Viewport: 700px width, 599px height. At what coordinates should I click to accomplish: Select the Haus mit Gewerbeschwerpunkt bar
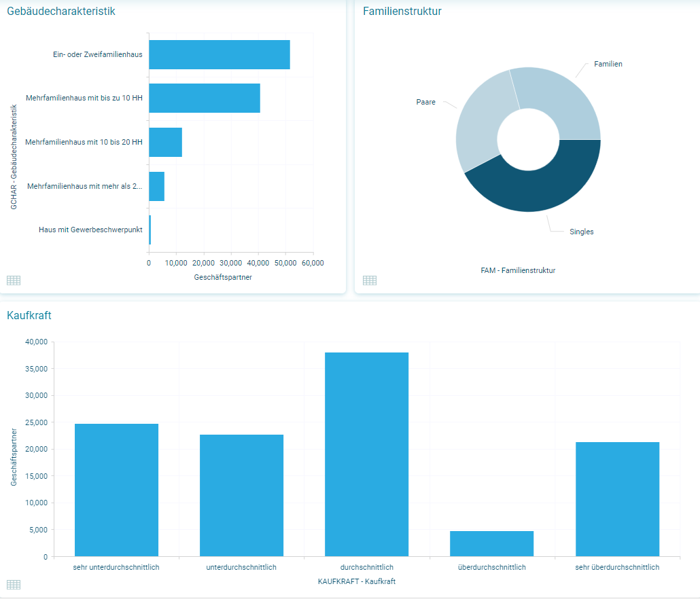click(150, 230)
